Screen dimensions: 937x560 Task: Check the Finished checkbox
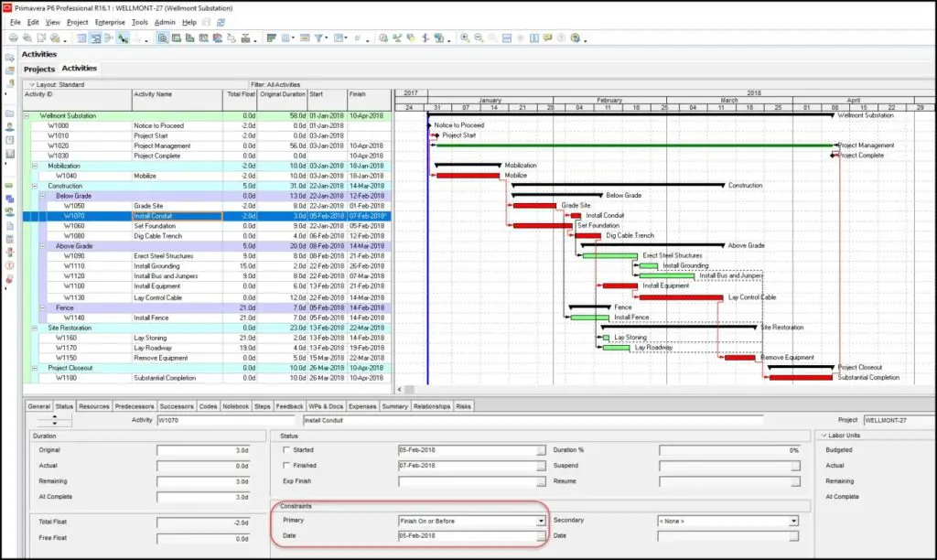[x=286, y=465]
